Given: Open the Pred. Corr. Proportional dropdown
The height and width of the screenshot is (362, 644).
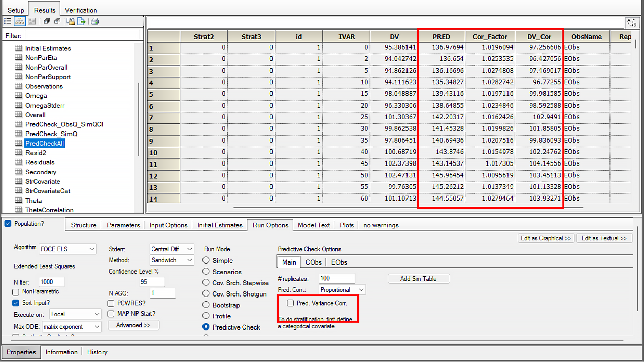Looking at the screenshot, I should (342, 290).
